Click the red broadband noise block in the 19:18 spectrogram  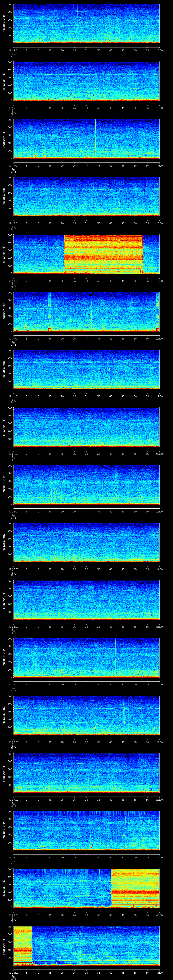pyautogui.click(x=103, y=253)
